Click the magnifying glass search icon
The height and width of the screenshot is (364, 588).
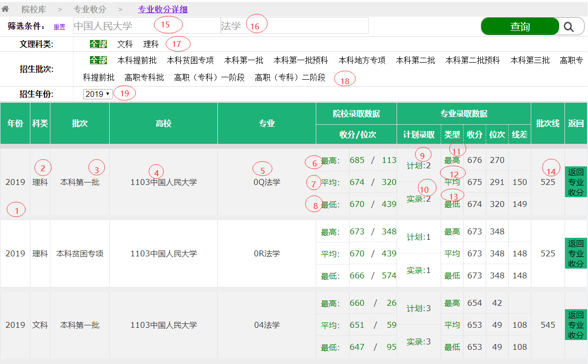tap(568, 27)
